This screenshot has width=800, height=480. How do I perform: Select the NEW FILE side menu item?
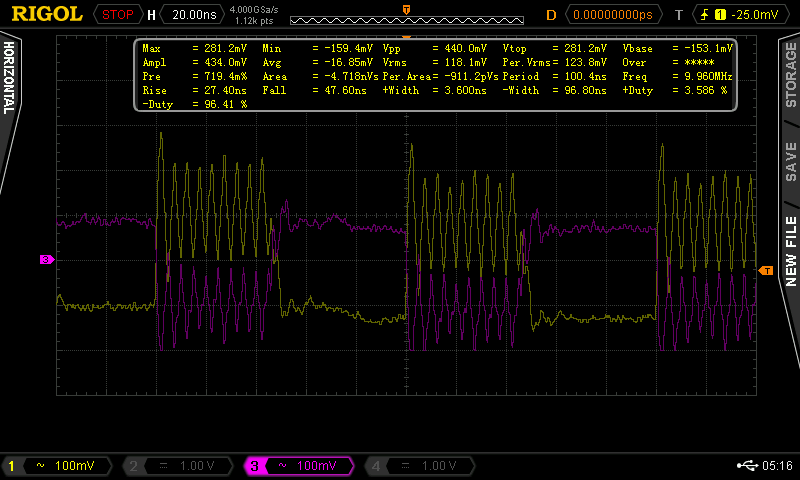click(x=790, y=251)
